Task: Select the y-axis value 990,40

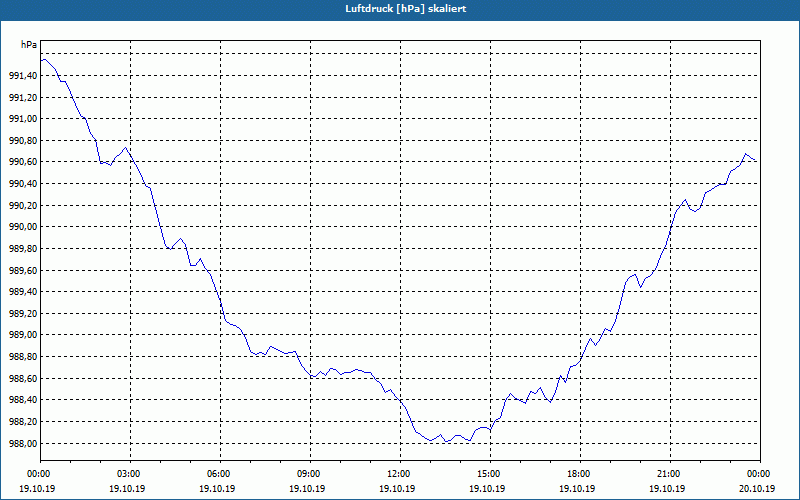Action: [23, 184]
